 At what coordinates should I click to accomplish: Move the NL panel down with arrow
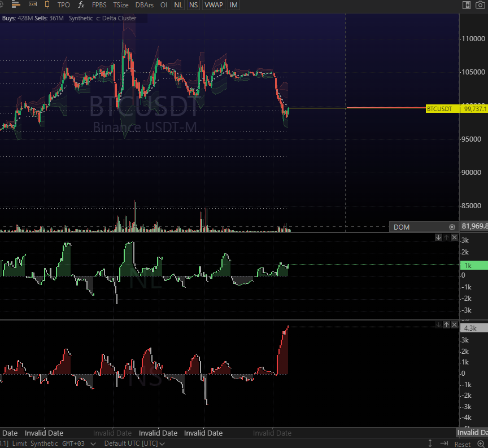(438, 238)
